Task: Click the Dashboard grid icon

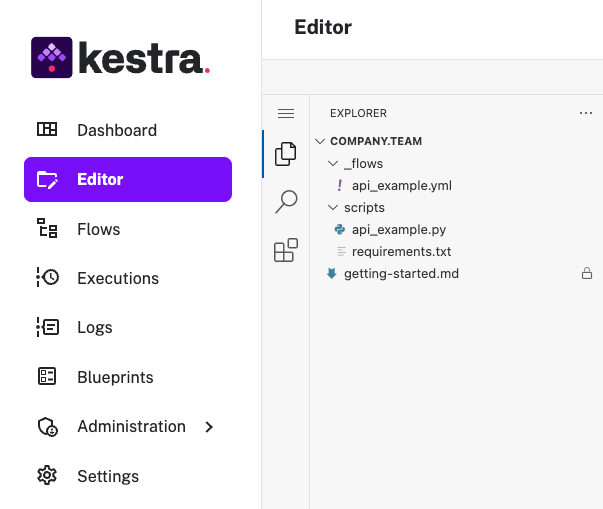Action: [x=47, y=129]
